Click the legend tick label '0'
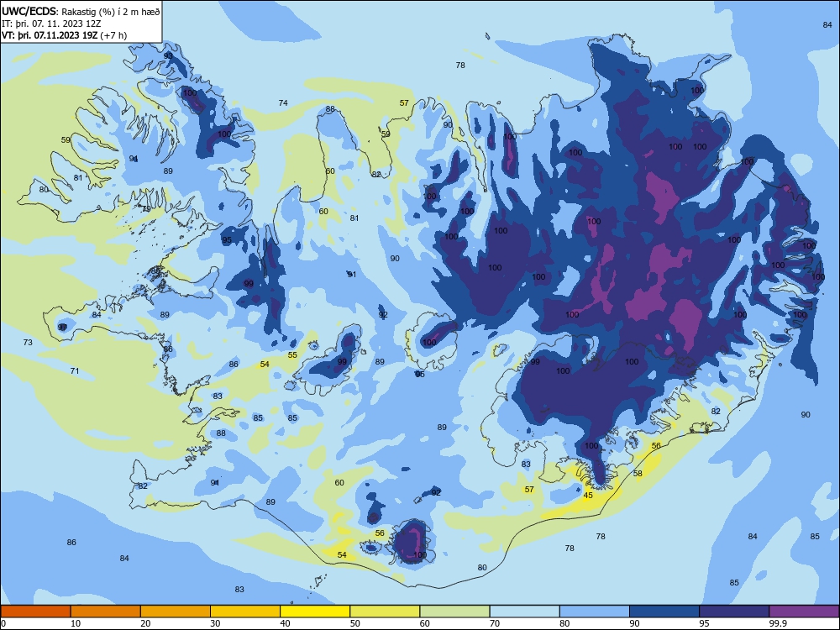This screenshot has height=630, width=840. 3,623
